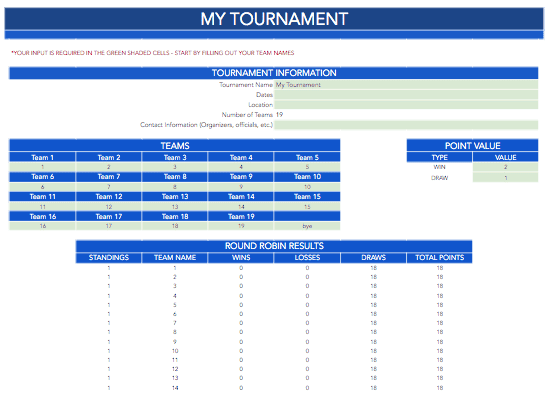Viewport: 551px width, 400px height.
Task: Select the Team 17 header cell
Action: 109,217
